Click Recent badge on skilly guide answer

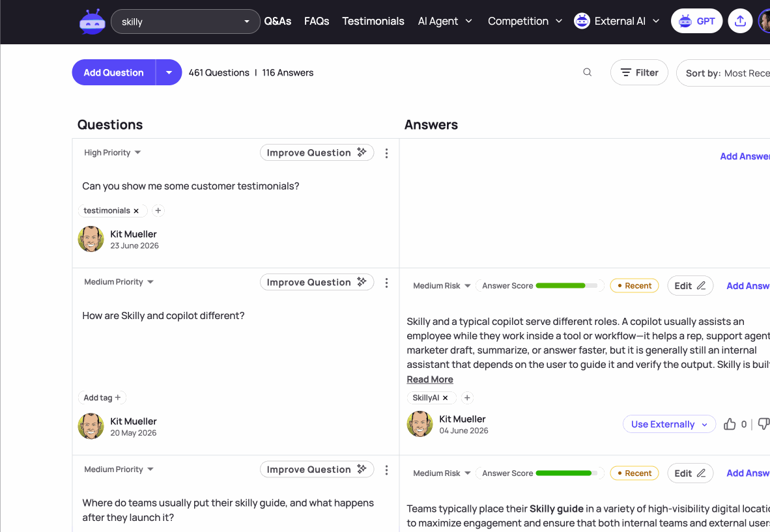point(634,473)
